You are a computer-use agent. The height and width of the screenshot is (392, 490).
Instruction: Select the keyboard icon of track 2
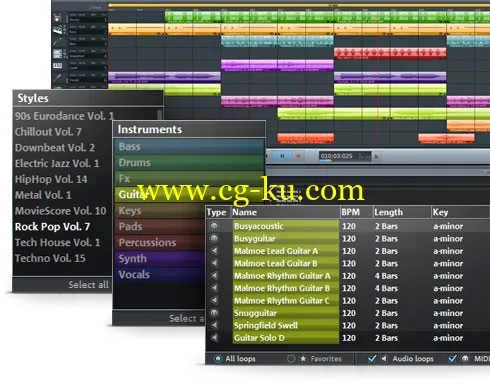pyautogui.click(x=58, y=30)
